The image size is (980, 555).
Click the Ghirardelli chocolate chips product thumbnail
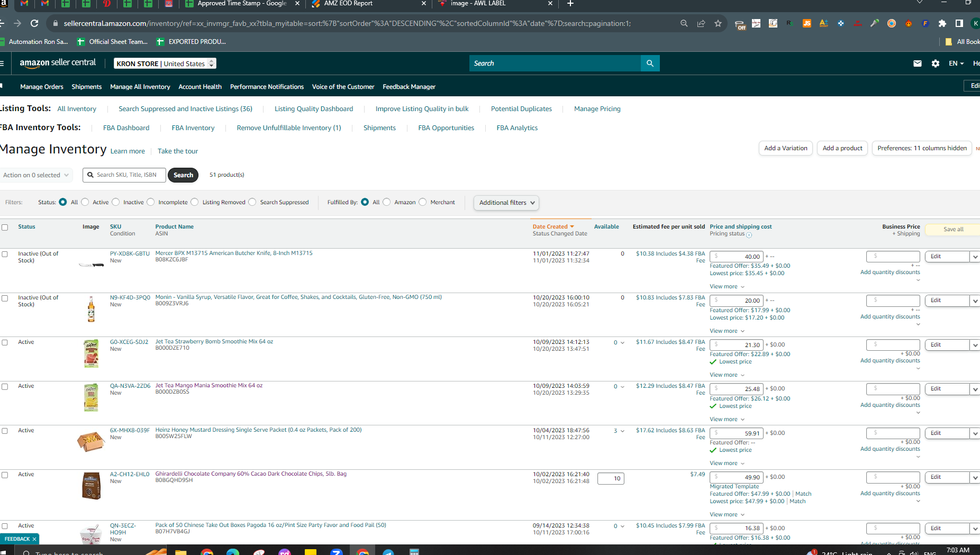(x=91, y=486)
